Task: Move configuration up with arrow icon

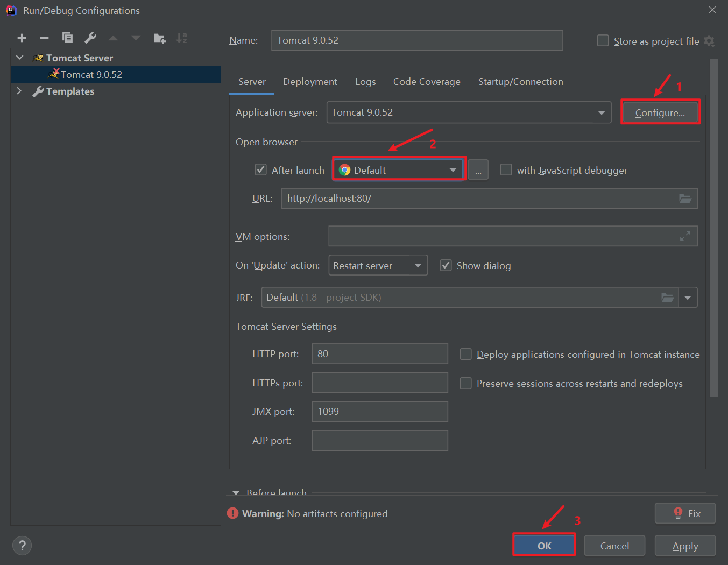Action: (113, 38)
